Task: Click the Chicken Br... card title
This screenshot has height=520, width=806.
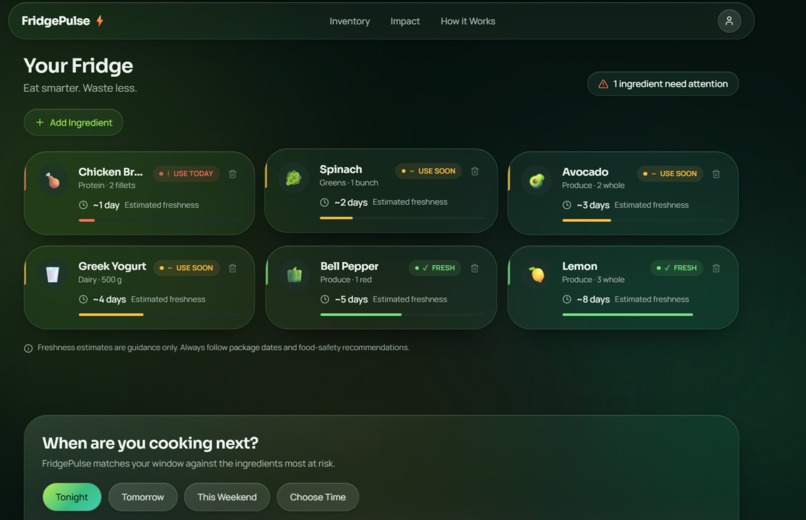Action: [x=111, y=172]
